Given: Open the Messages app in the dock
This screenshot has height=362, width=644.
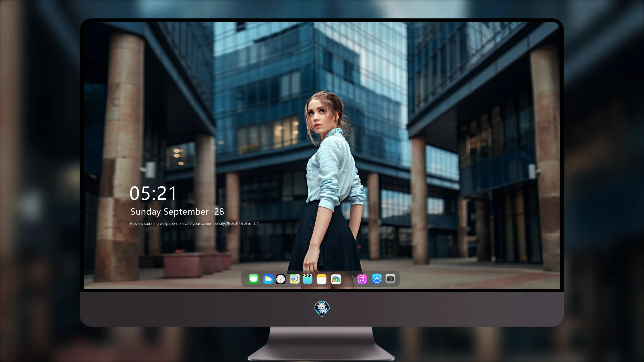Looking at the screenshot, I should click(x=254, y=279).
